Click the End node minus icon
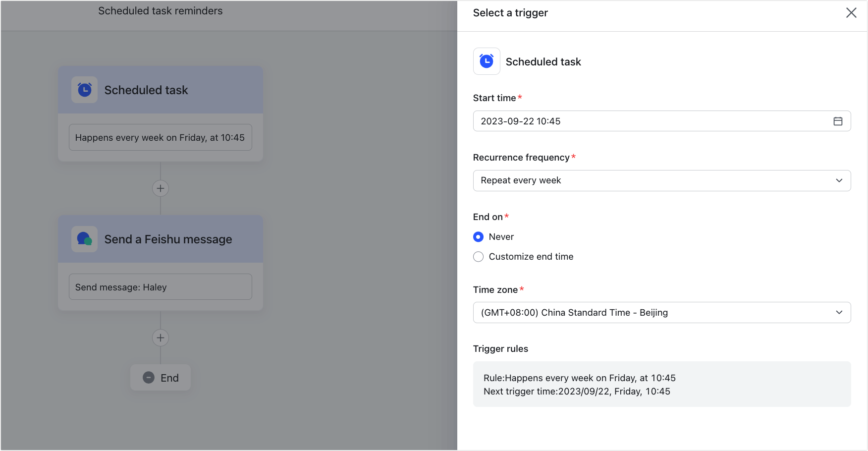 (x=149, y=378)
